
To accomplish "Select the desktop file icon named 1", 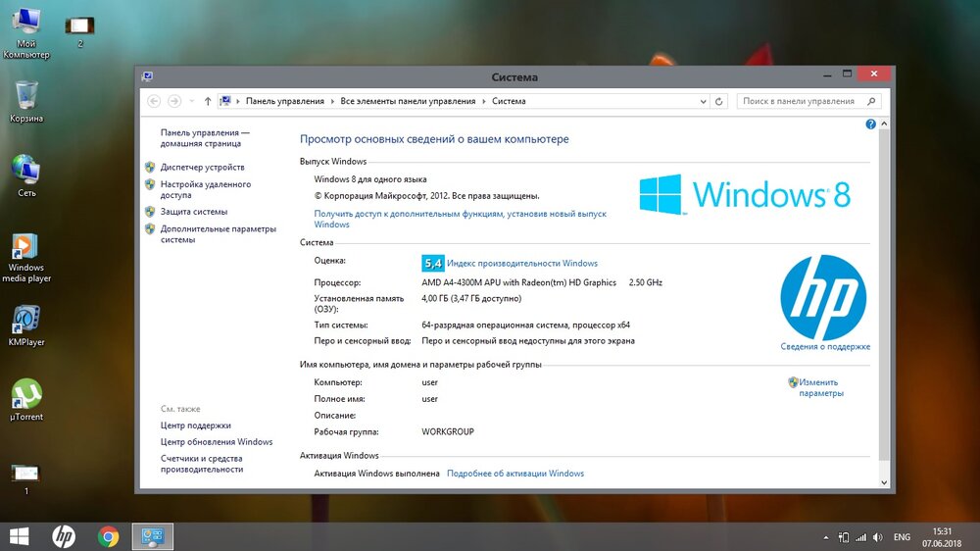I will (26, 479).
